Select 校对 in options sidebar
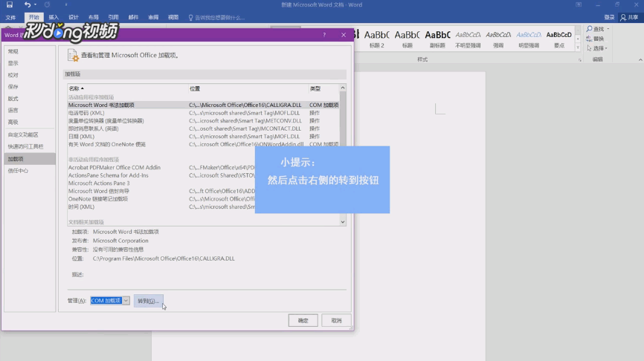 (30, 75)
